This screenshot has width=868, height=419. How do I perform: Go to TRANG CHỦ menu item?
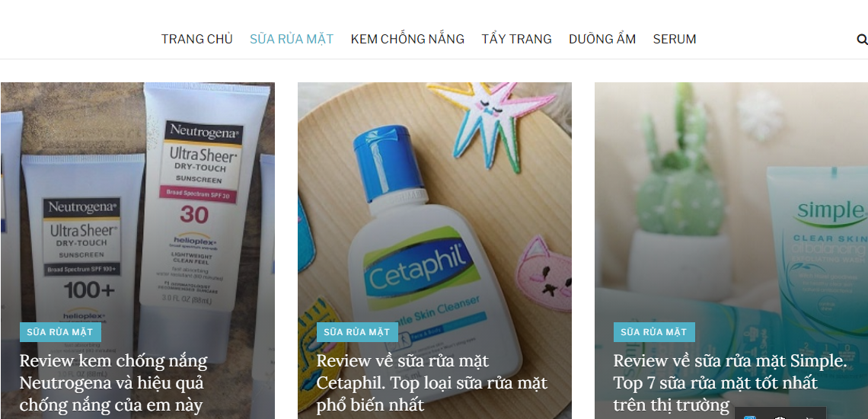tap(197, 39)
